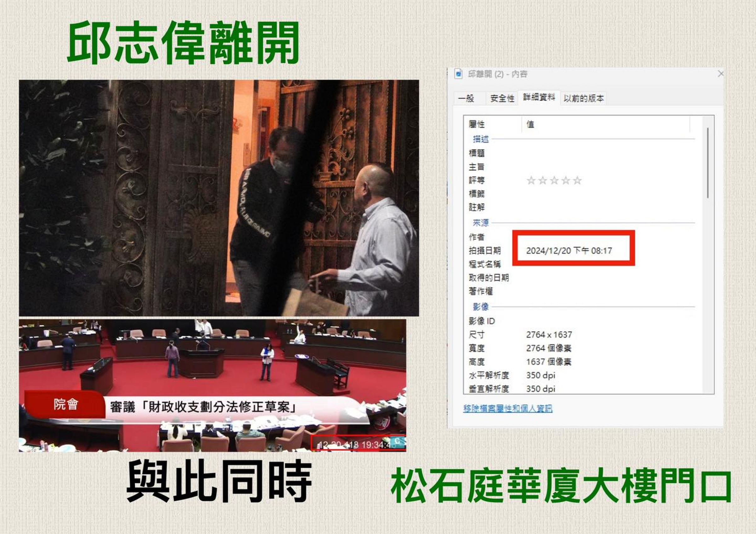Click the file icon in the dialog title
The image size is (756, 534).
(458, 74)
